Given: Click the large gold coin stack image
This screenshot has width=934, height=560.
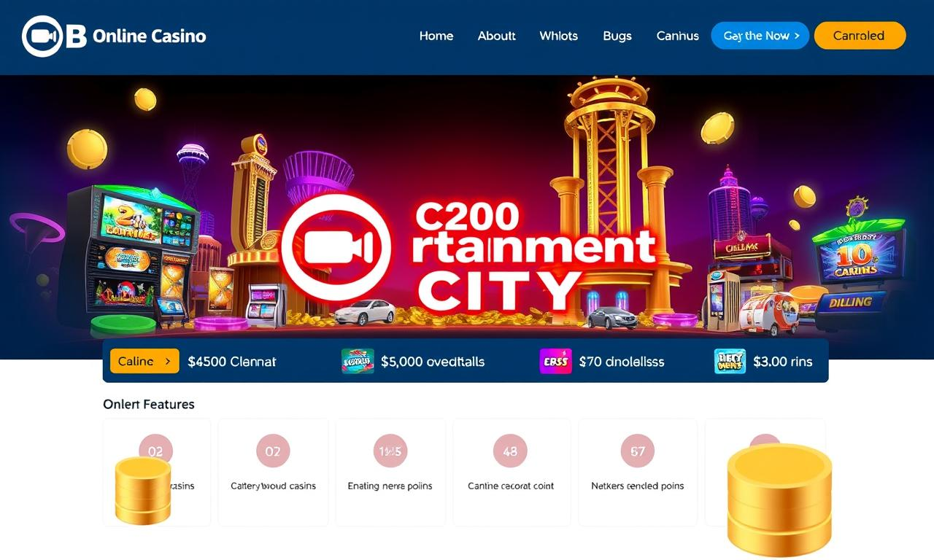Looking at the screenshot, I should coord(779,499).
